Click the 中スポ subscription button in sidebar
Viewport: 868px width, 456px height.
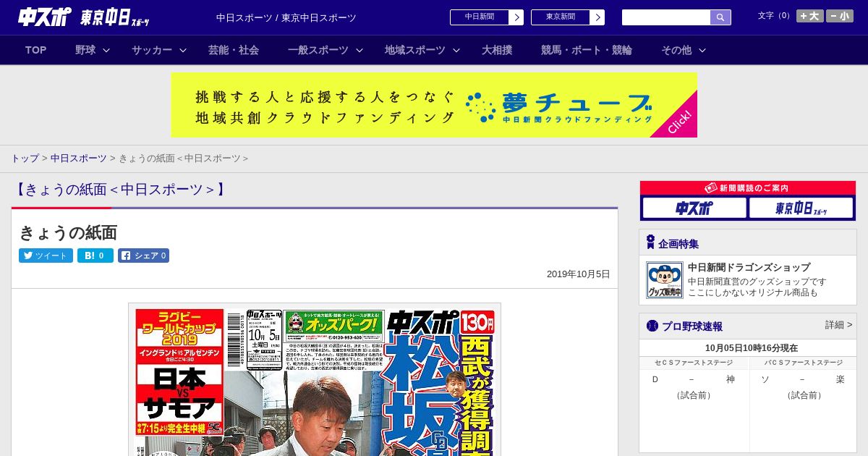coord(694,208)
